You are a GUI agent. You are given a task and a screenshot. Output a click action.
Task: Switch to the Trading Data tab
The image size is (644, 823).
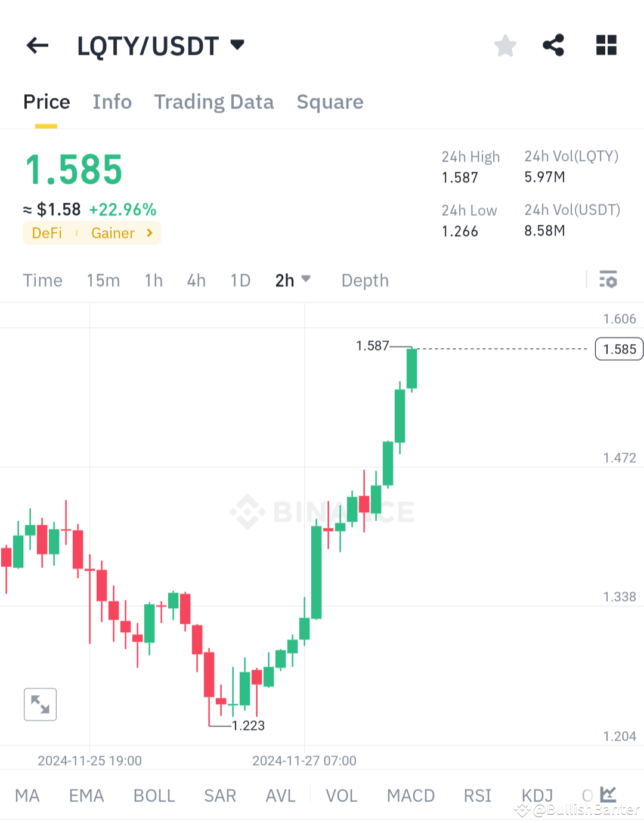[213, 102]
